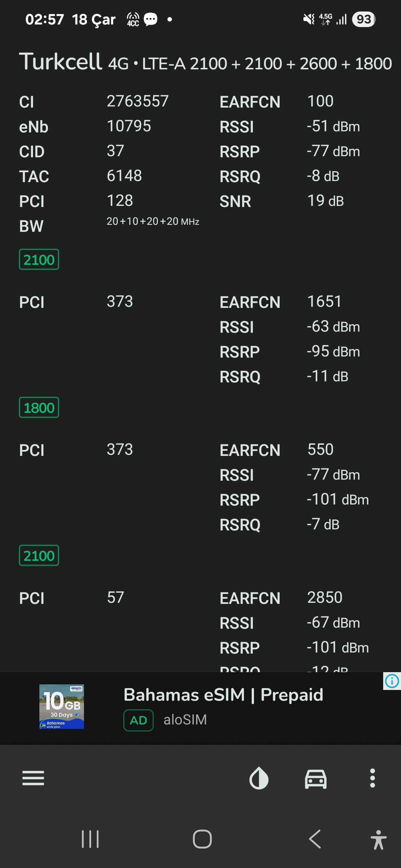Select the 1800 band badge

(x=39, y=407)
